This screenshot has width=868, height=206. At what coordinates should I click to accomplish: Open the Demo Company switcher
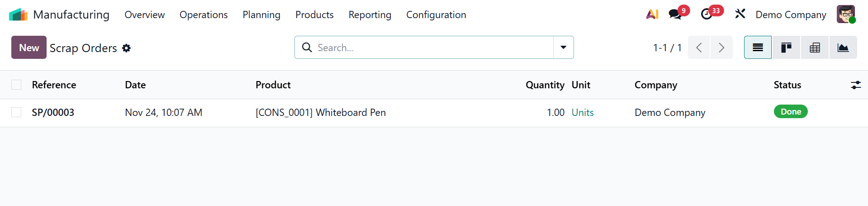791,14
